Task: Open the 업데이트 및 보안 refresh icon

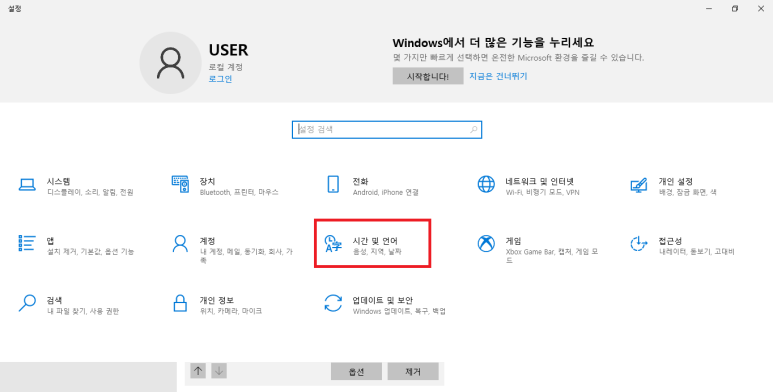Action: (333, 303)
